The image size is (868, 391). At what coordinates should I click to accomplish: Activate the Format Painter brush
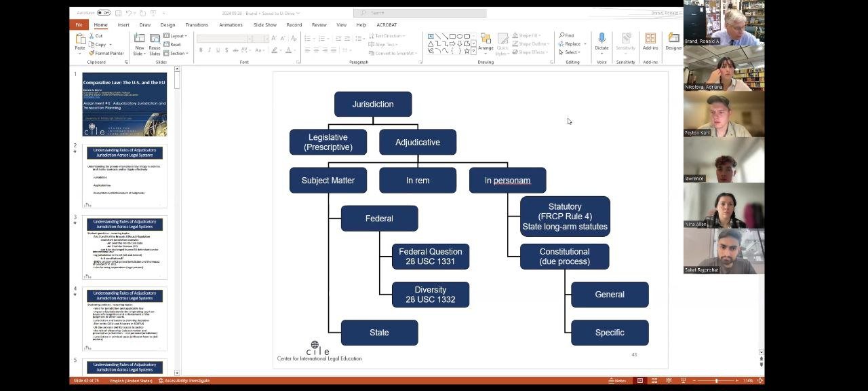[x=106, y=53]
